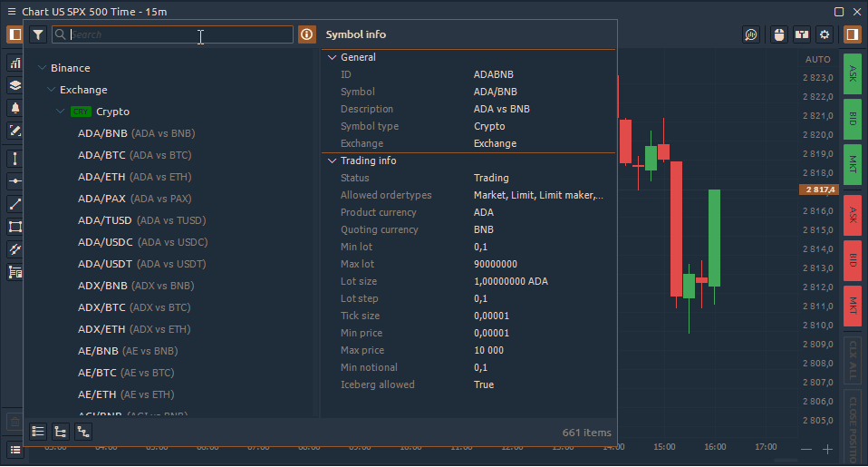The image size is (868, 467).
Task: Collapse the Binance tree node
Action: (x=42, y=68)
